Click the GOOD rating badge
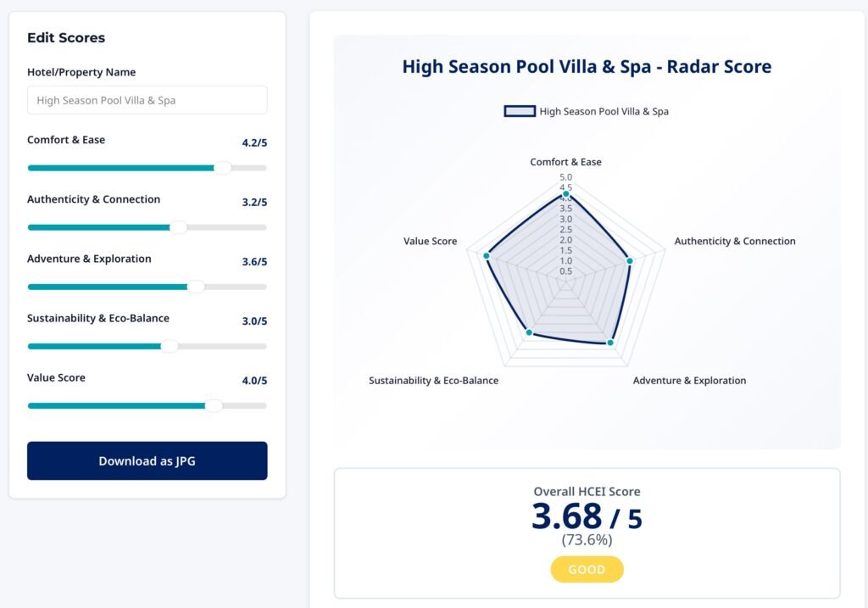The image size is (868, 608). coord(587,569)
